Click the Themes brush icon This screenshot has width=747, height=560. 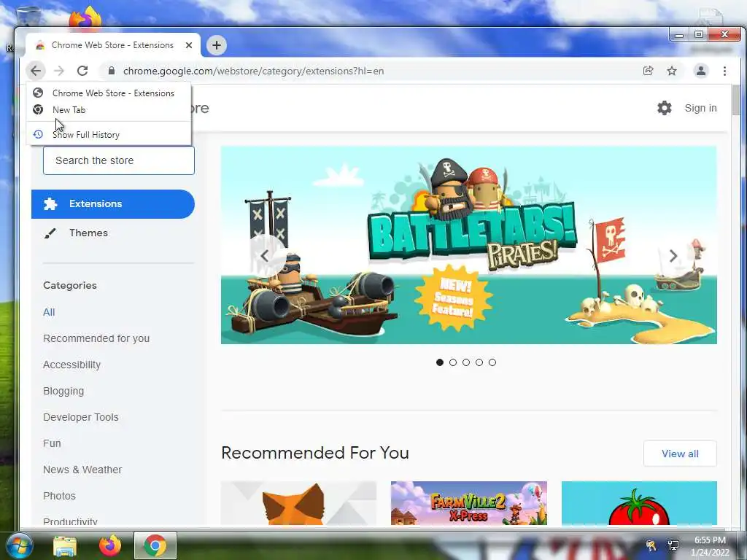pyautogui.click(x=50, y=233)
